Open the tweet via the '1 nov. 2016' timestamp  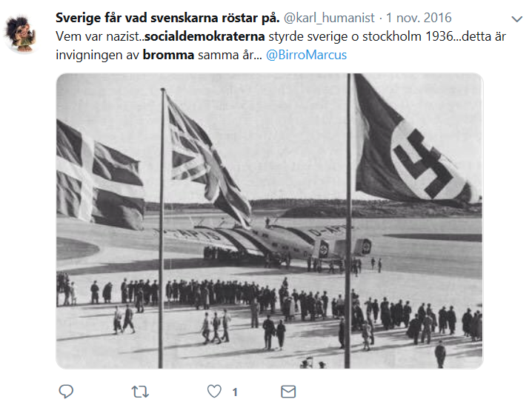click(x=419, y=18)
